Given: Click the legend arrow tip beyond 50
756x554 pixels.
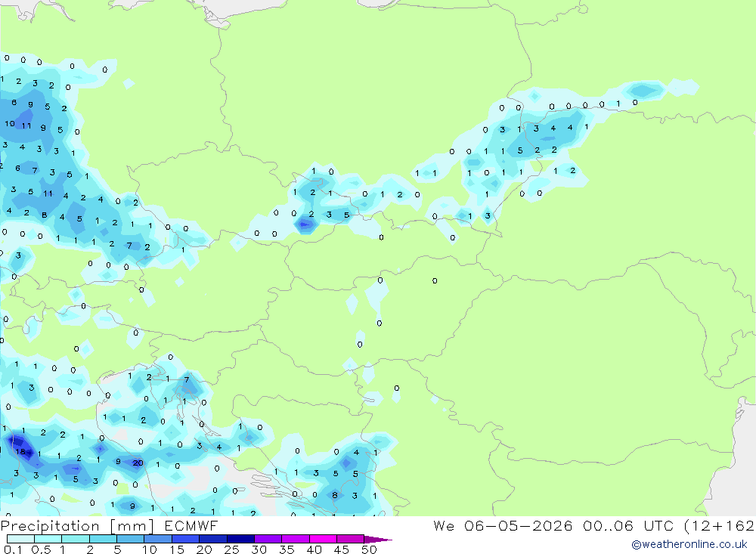Looking at the screenshot, I should coord(378,540).
